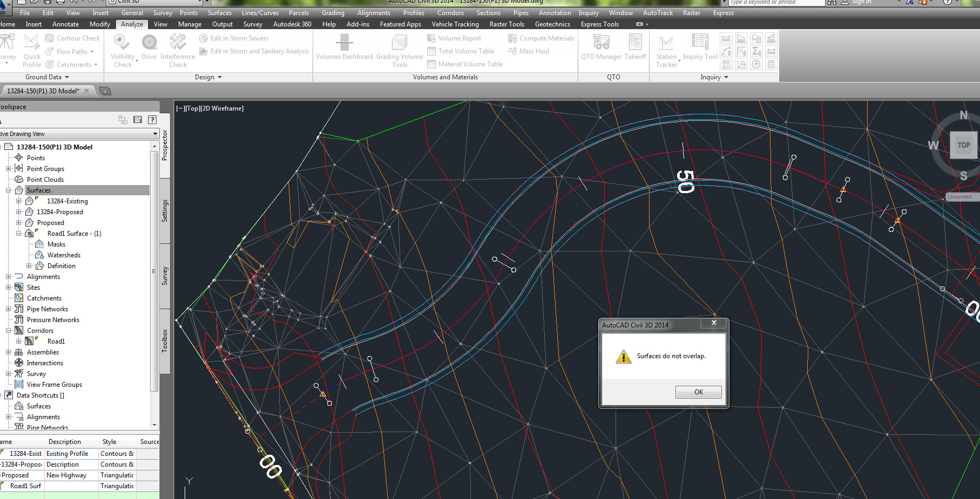Open the Volumes Dashboard
Viewport: 980px width, 499px height.
(344, 47)
